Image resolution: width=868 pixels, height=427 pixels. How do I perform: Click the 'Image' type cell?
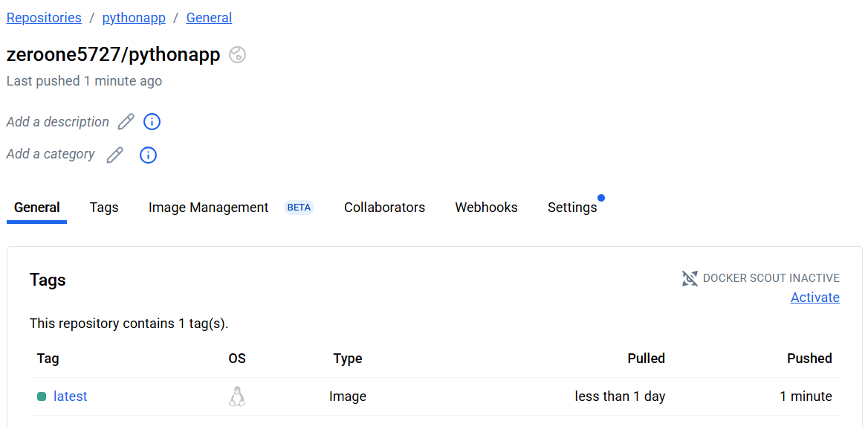point(348,396)
